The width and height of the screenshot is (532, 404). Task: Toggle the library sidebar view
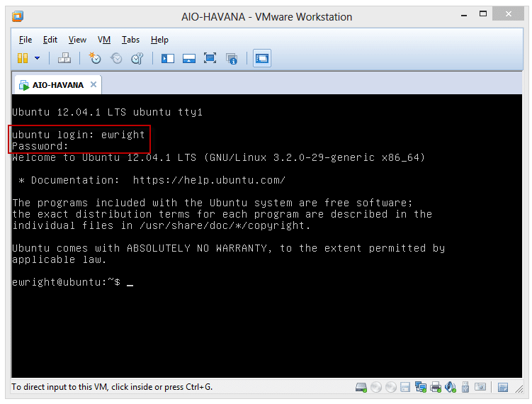(x=168, y=58)
